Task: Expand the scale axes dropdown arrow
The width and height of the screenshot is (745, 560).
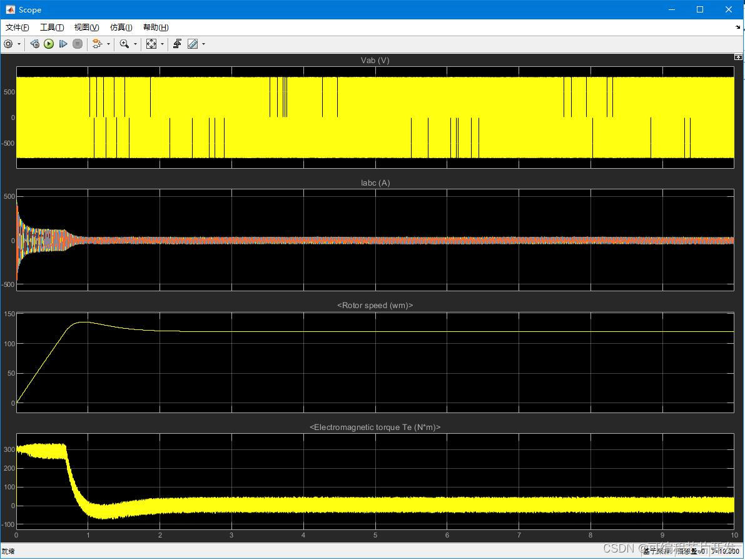Action: pos(163,44)
